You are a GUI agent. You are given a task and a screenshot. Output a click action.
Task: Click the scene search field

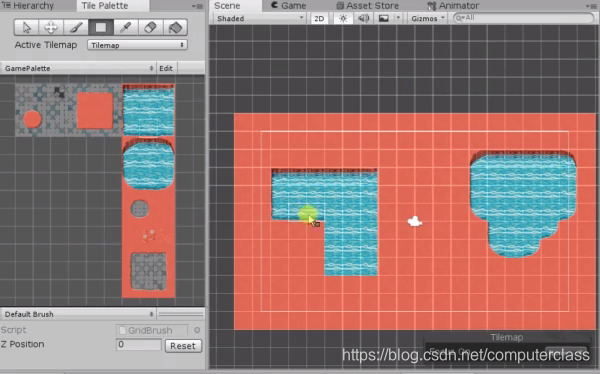[x=523, y=18]
